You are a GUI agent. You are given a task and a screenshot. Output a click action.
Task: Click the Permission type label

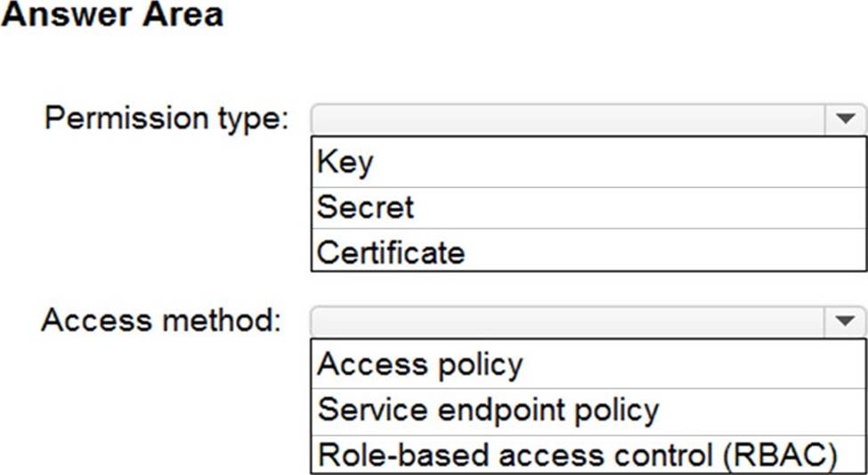click(167, 119)
